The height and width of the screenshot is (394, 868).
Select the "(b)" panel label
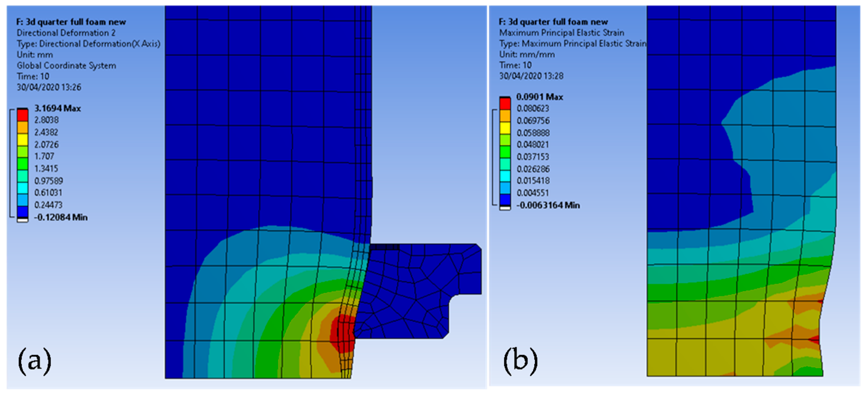tap(520, 361)
